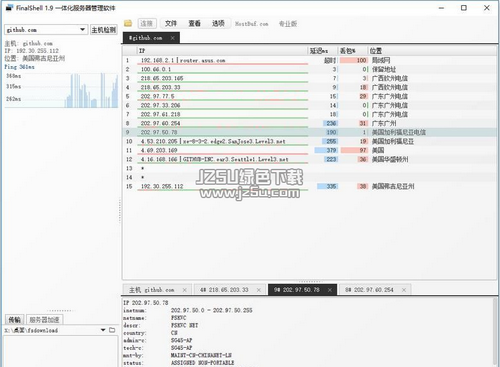
Task: Sort by the 位置 column header
Action: tap(432, 51)
